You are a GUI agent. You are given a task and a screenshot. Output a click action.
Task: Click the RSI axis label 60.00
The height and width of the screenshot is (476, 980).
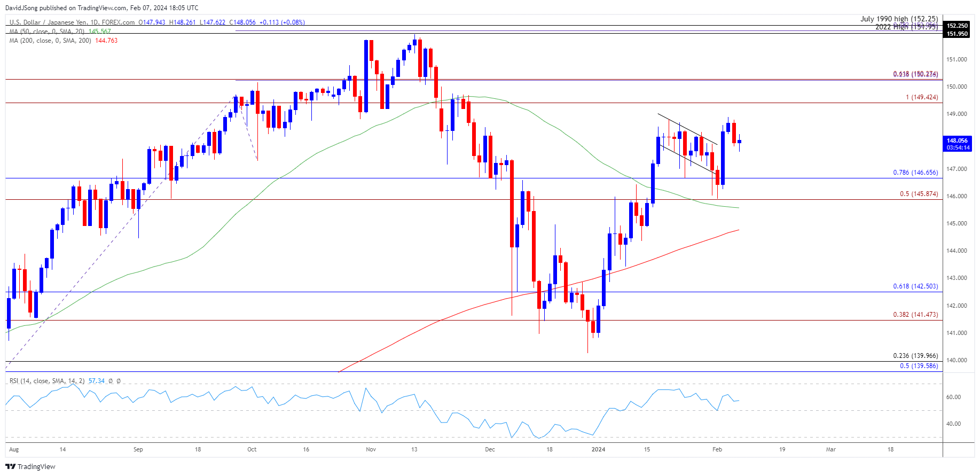coord(953,397)
